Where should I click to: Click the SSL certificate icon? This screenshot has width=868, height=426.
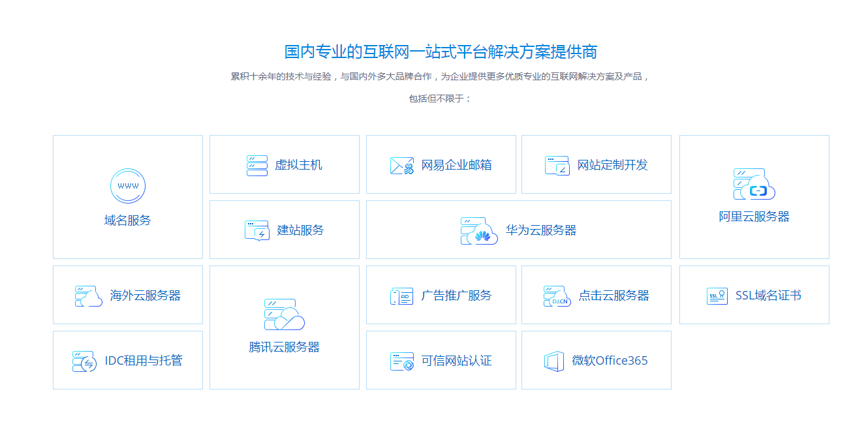click(717, 296)
